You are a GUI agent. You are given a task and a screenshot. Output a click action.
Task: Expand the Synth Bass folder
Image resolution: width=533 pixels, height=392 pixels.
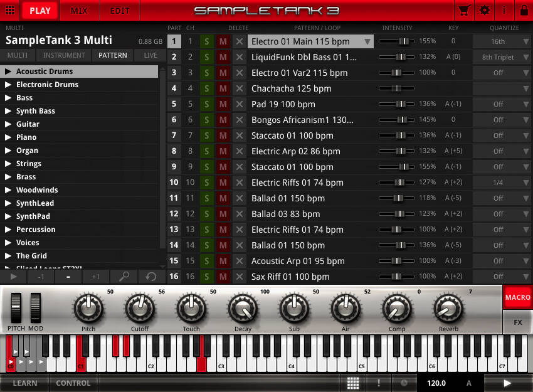pos(8,111)
